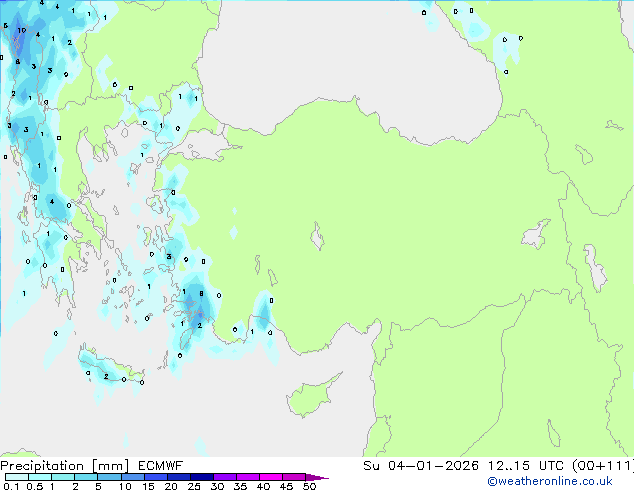Click the legend label '40'
The width and height of the screenshot is (634, 490).
point(263,486)
